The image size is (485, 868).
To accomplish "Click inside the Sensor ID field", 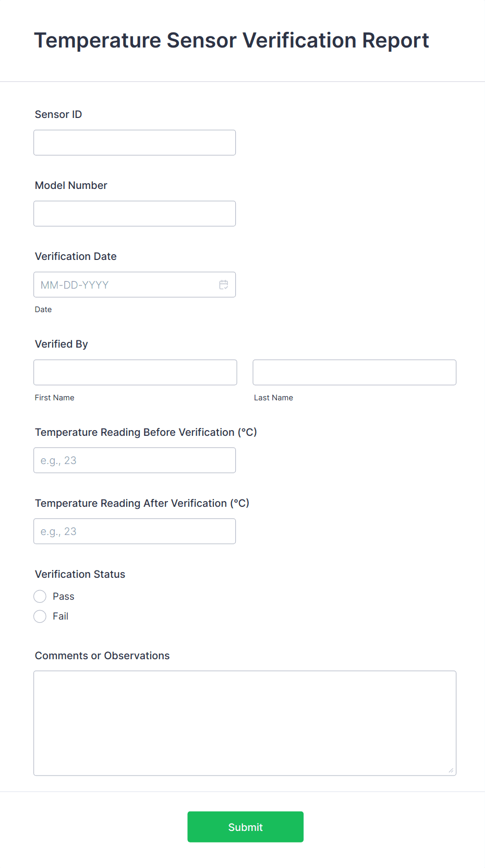I will (134, 142).
